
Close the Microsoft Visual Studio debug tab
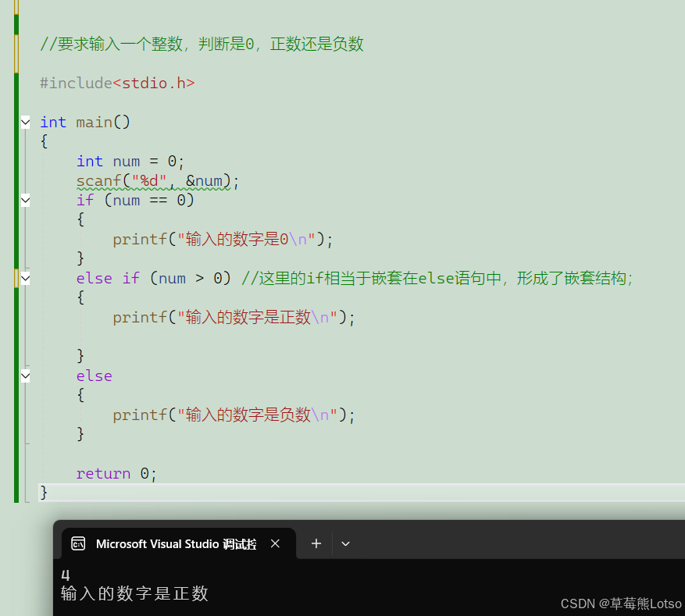point(275,543)
